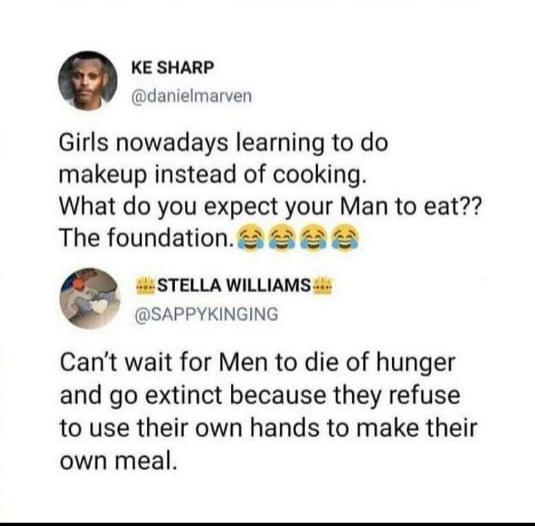The width and height of the screenshot is (535, 526).
Task: Click the line "and go extinct because they refuse"
Action: coord(260,396)
